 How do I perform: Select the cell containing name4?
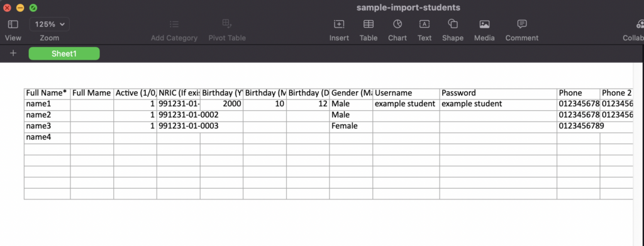click(x=47, y=138)
